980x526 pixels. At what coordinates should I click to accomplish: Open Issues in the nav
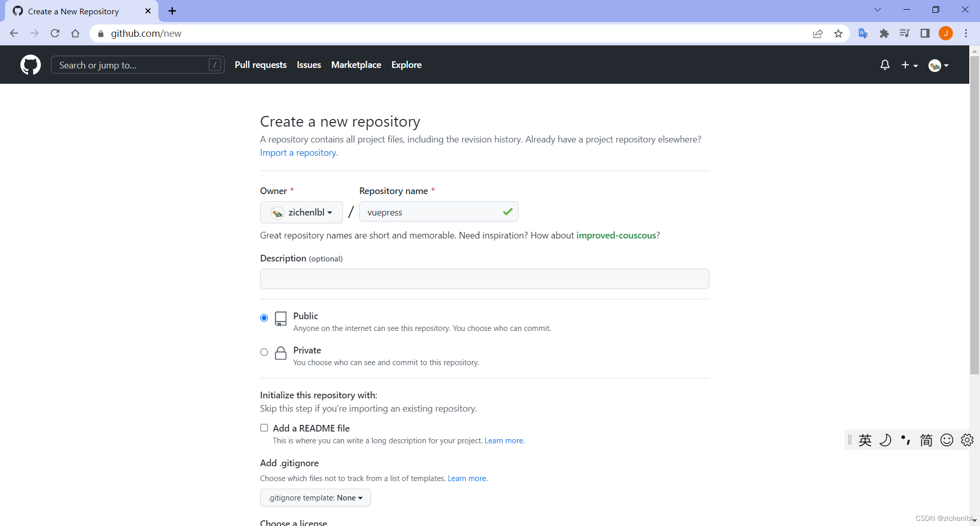click(309, 65)
